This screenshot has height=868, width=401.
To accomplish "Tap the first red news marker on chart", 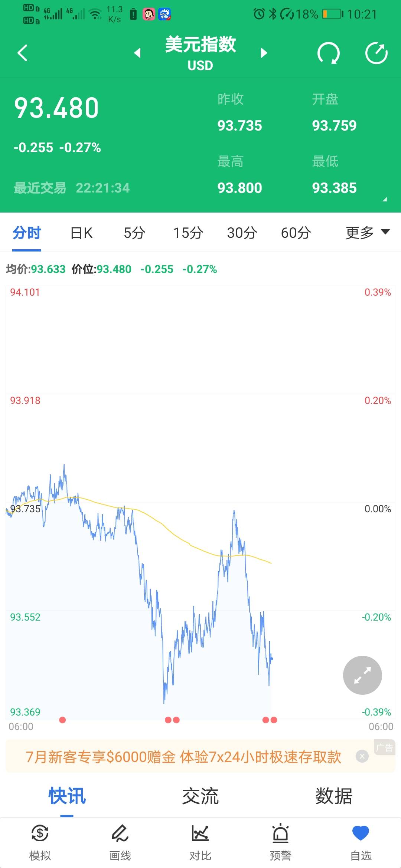I will pyautogui.click(x=62, y=720).
